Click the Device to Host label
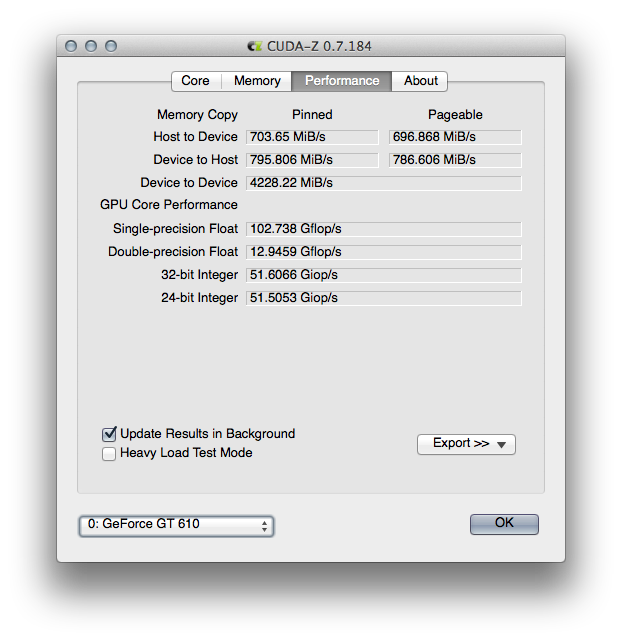Viewport: 622px width, 641px height. click(195, 159)
